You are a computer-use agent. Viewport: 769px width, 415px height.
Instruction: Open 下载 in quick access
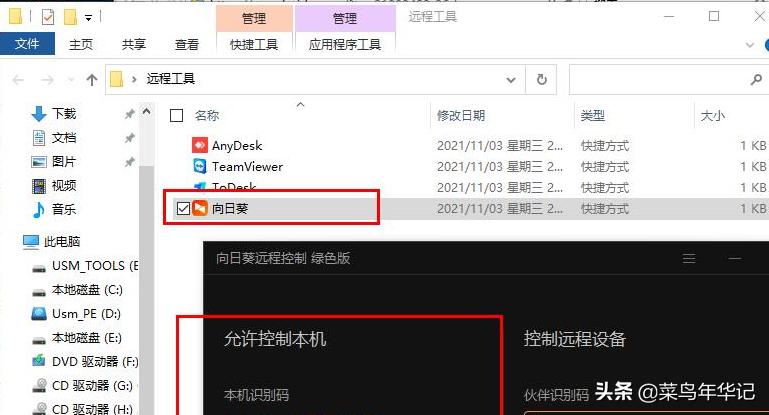(x=64, y=114)
